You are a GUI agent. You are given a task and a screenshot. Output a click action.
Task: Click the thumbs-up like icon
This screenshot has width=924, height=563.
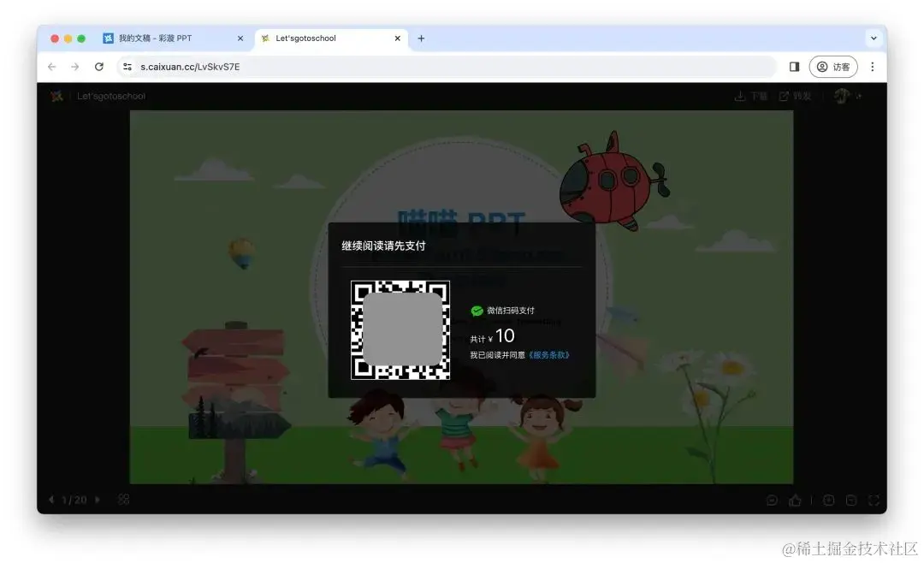(795, 501)
